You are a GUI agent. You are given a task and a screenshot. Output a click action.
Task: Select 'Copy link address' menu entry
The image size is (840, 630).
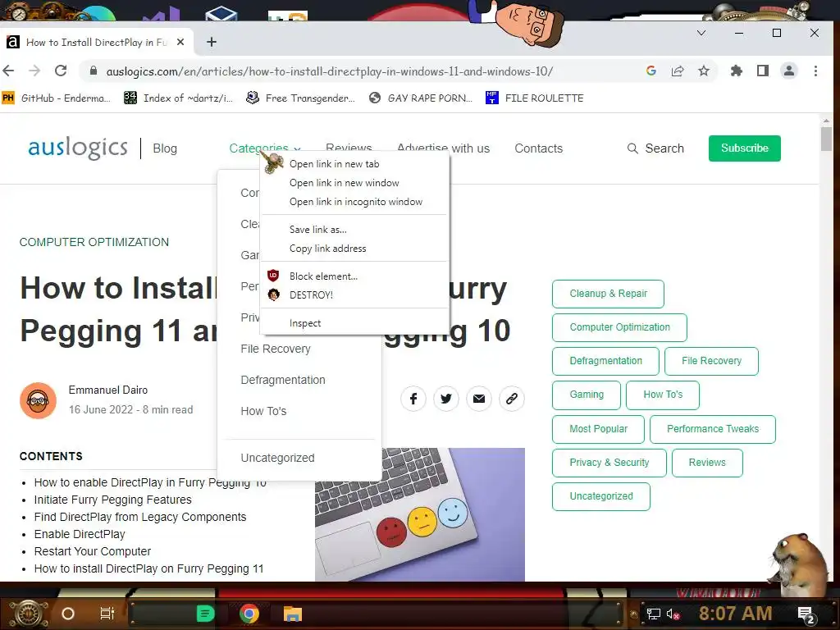[x=354, y=248]
